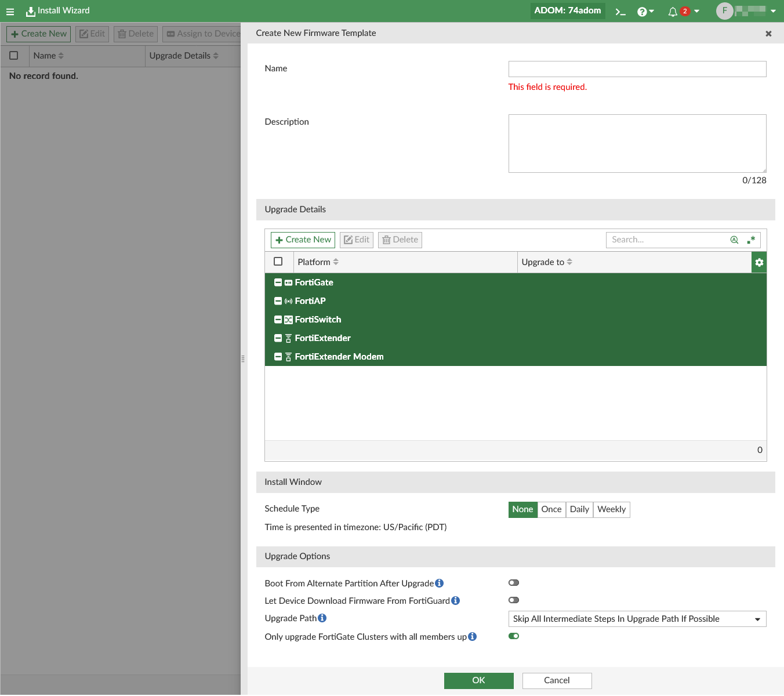Collapse the FortiGate platform group

tap(278, 282)
